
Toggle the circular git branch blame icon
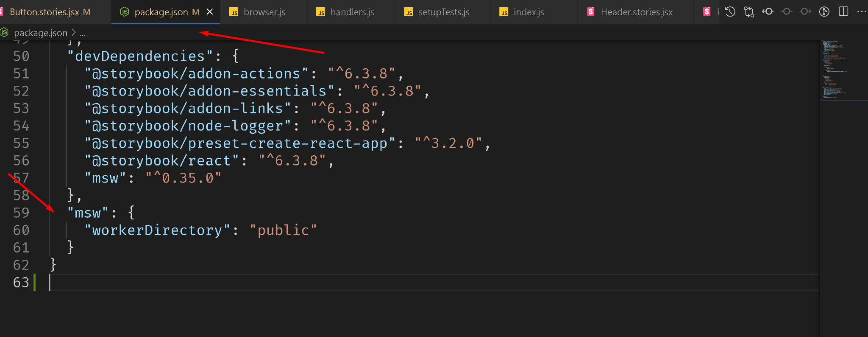pyautogui.click(x=824, y=12)
